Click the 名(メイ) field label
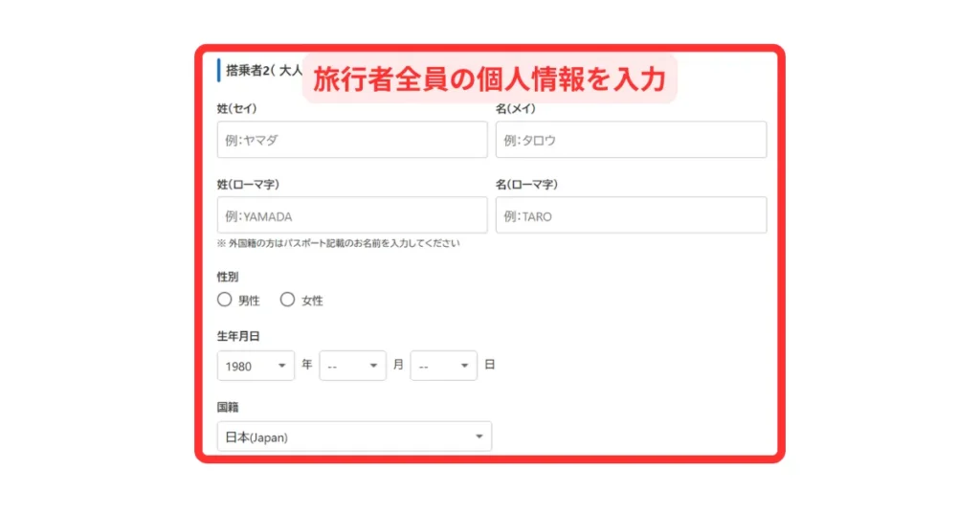Viewport: 980px width, 515px height. coord(516,109)
